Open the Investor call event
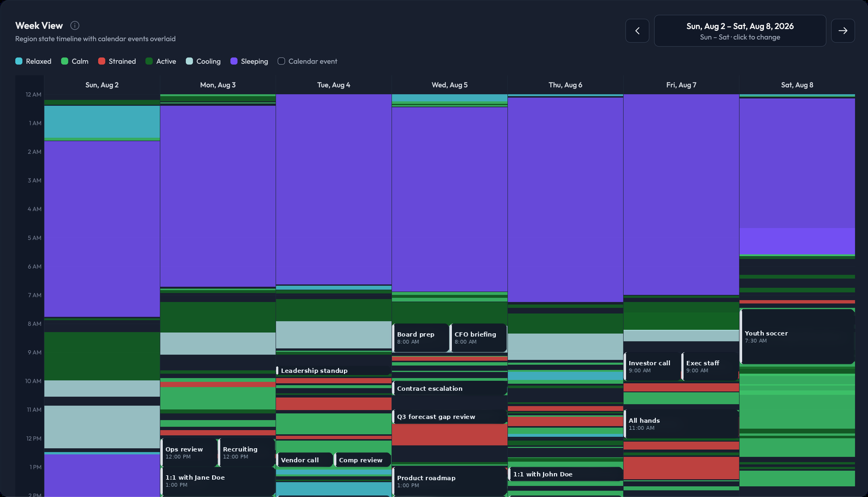 click(652, 366)
